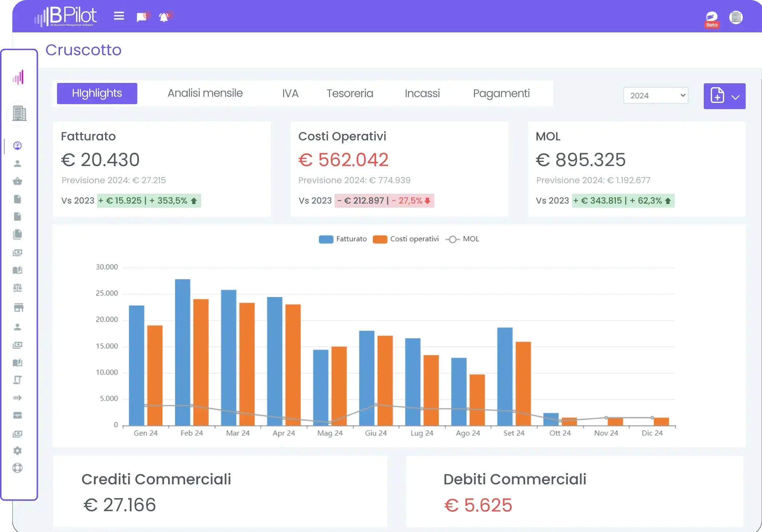This screenshot has width=762, height=532.
Task: Open the shopping basket icon in the sidebar
Action: (17, 181)
